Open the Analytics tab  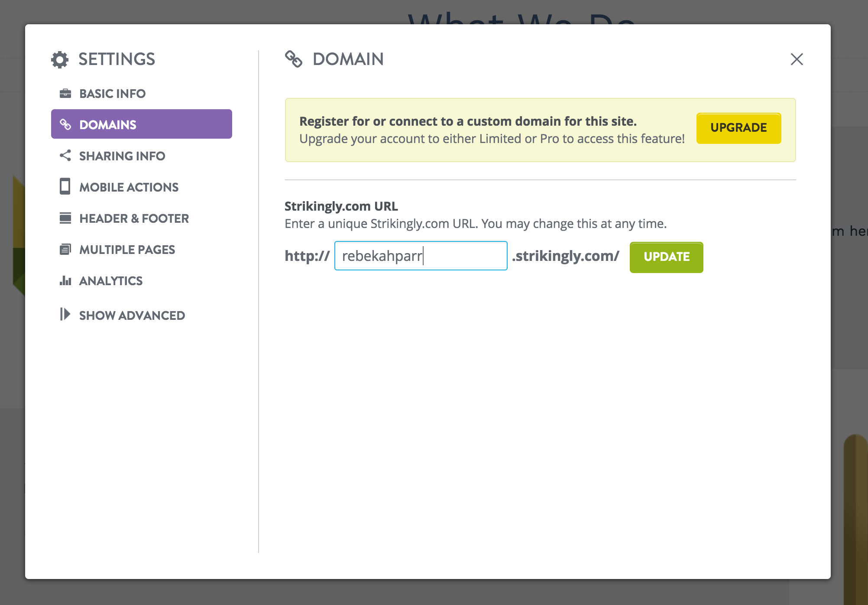pos(141,280)
